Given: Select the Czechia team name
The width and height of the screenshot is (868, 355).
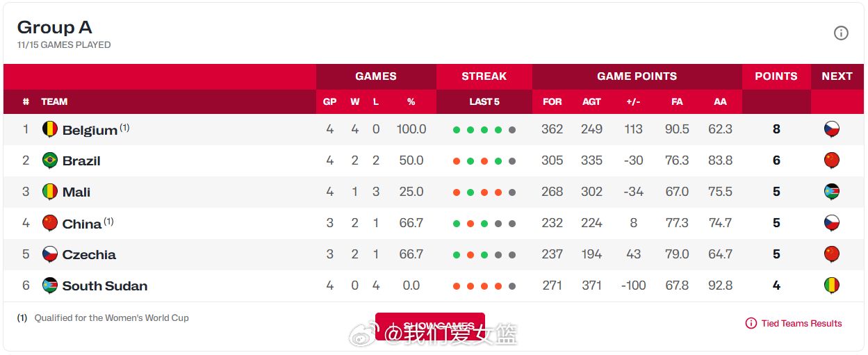Looking at the screenshot, I should pyautogui.click(x=89, y=254).
